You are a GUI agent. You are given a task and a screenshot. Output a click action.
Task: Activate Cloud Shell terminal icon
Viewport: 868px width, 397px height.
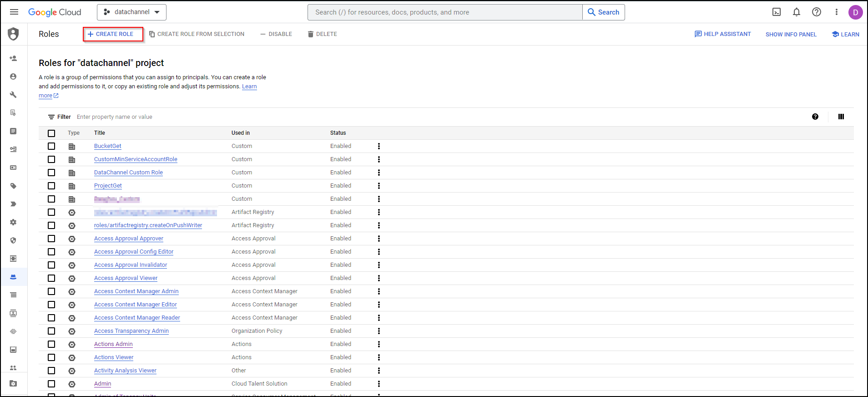pyautogui.click(x=777, y=12)
